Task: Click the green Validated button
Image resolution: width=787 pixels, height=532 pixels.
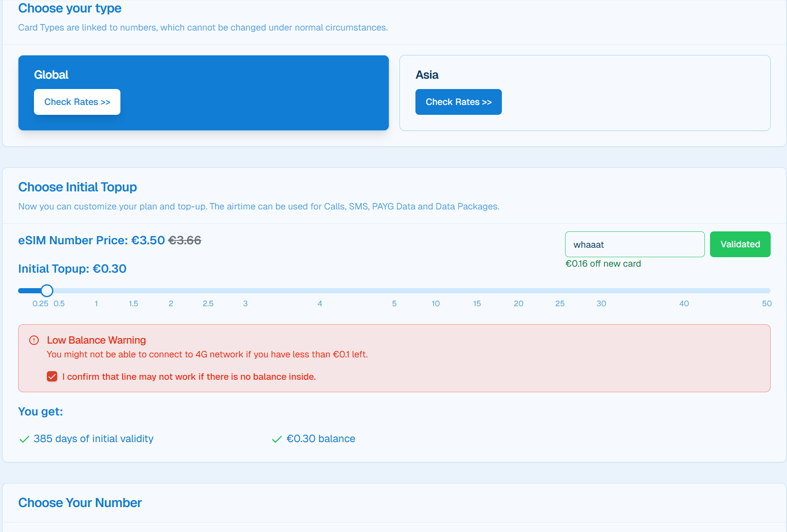Action: tap(740, 244)
